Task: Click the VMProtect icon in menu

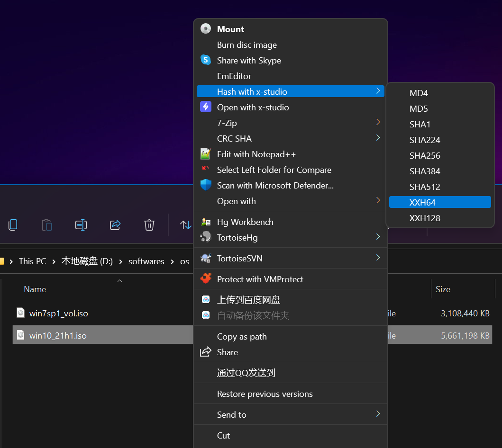Action: point(206,279)
